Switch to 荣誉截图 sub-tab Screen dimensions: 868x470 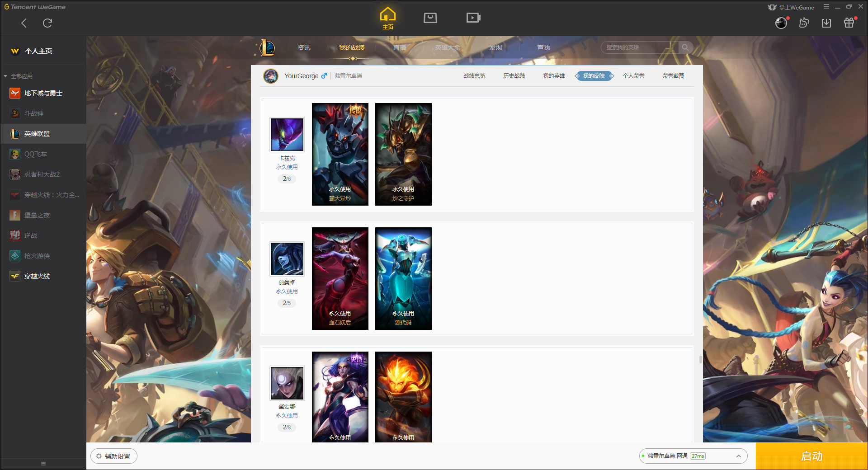[x=673, y=76]
